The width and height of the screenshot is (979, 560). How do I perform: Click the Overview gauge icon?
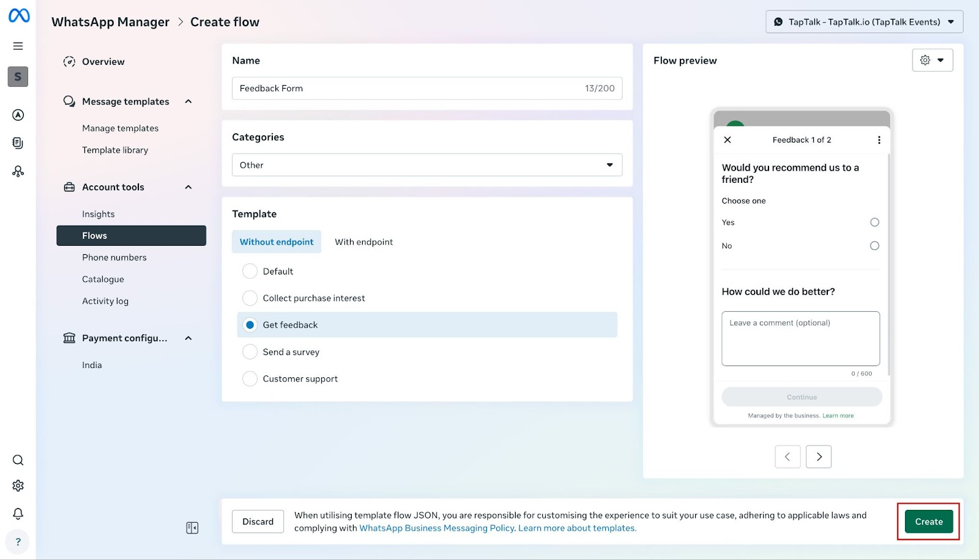pos(69,62)
